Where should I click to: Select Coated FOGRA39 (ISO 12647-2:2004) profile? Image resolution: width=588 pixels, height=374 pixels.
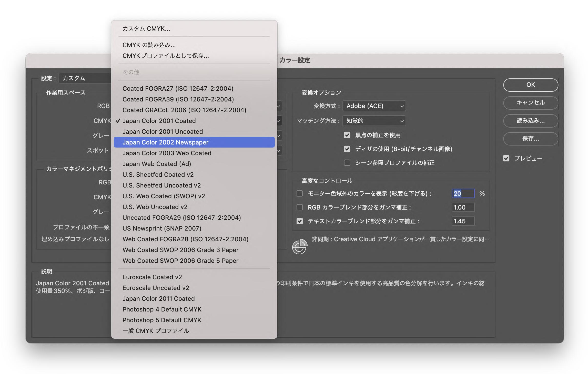pos(194,99)
